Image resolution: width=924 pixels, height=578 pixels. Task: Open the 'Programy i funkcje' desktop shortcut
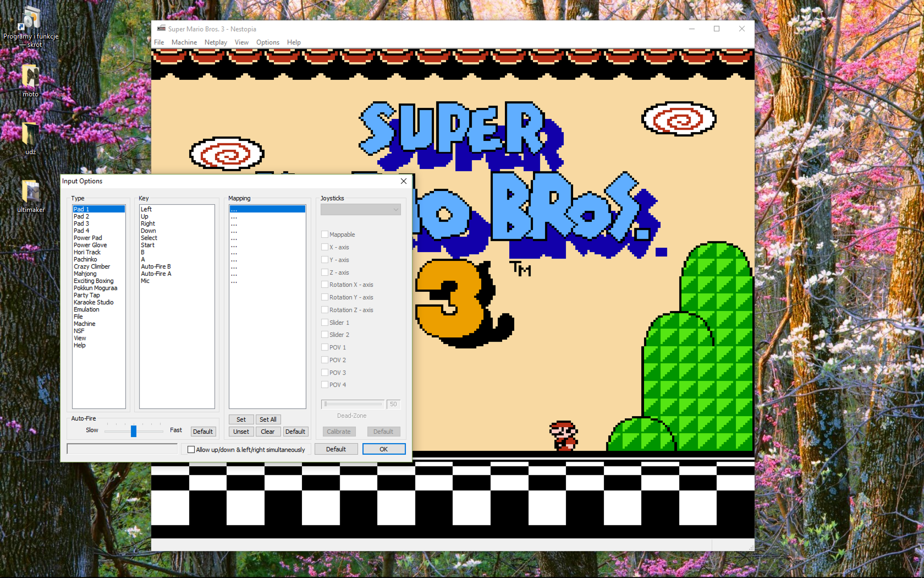tap(30, 26)
